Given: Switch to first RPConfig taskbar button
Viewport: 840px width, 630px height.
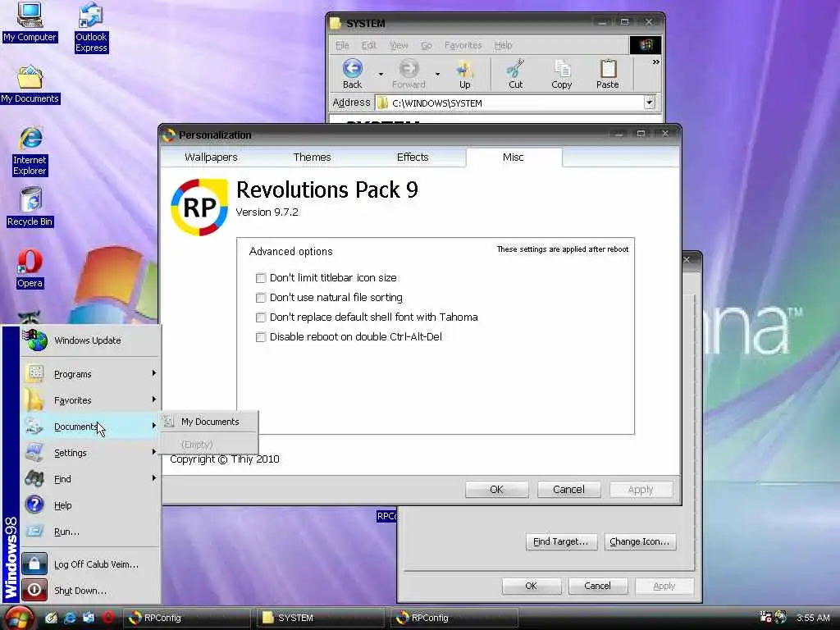Looking at the screenshot, I should coord(186,618).
